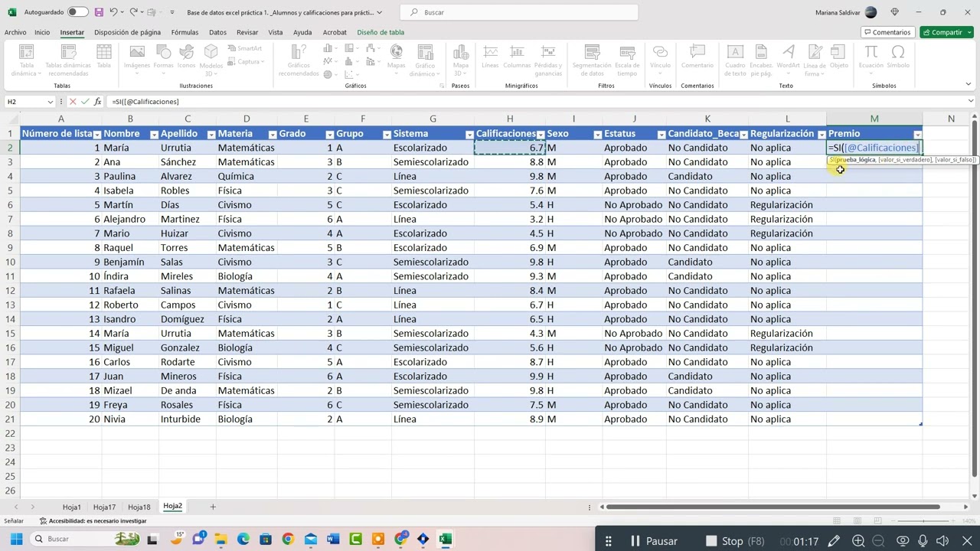
Task: Open the Estatus column filter dropdown
Action: 661,135
